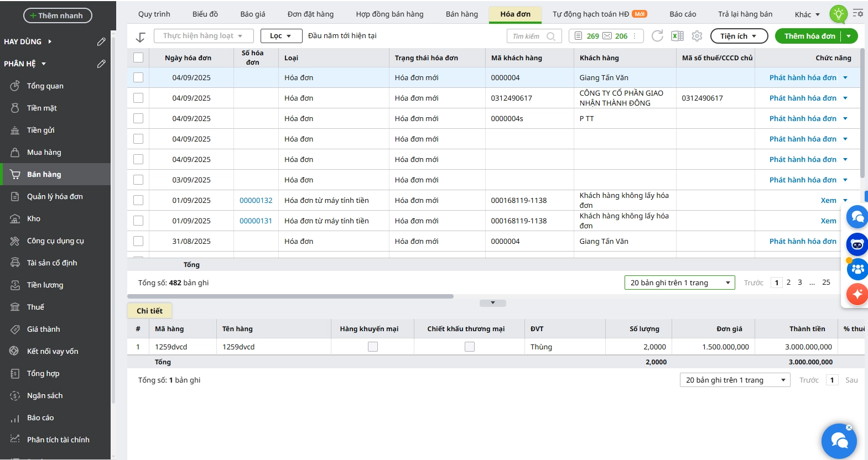Open invoice number 00000132 link
The width and height of the screenshot is (868, 460).
pos(256,200)
